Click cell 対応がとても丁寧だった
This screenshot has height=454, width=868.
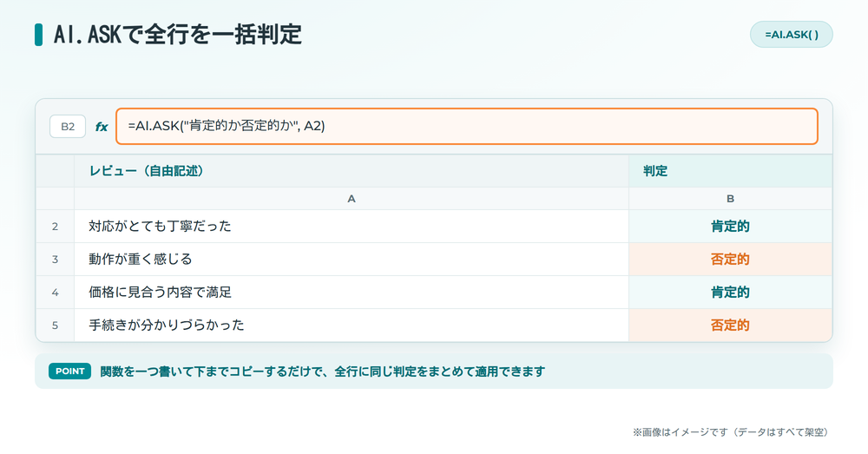coord(352,227)
